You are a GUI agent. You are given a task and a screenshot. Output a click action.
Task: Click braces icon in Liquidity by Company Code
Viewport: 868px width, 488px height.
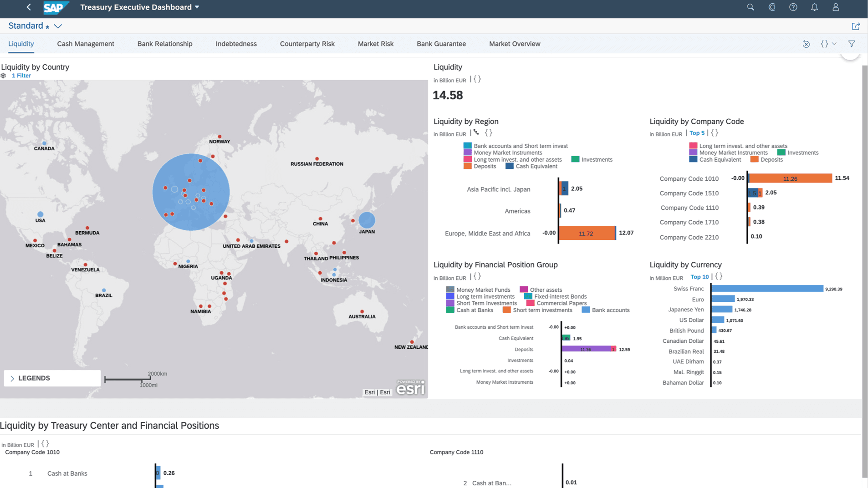point(715,133)
